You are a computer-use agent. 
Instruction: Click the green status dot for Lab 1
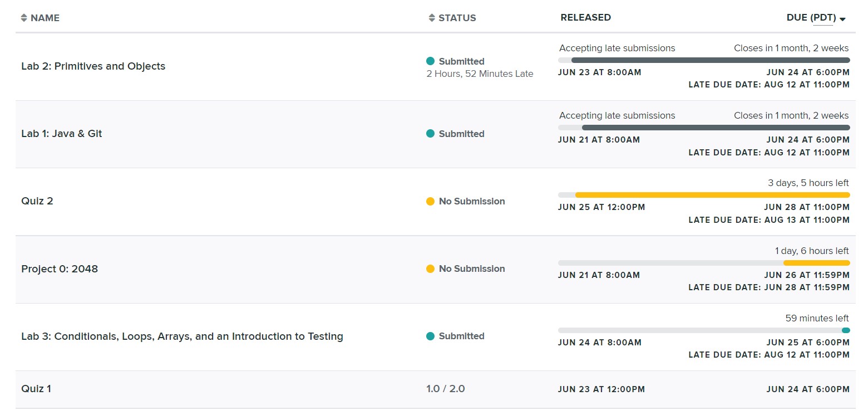430,134
